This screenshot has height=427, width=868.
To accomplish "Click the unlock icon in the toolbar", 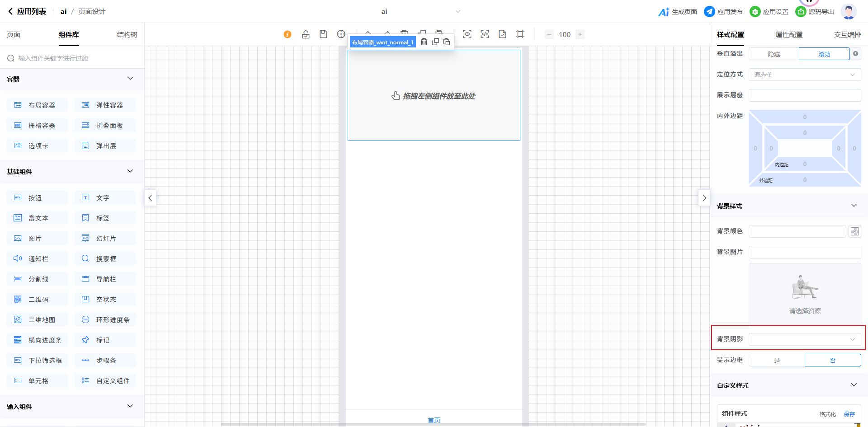I will tap(306, 34).
